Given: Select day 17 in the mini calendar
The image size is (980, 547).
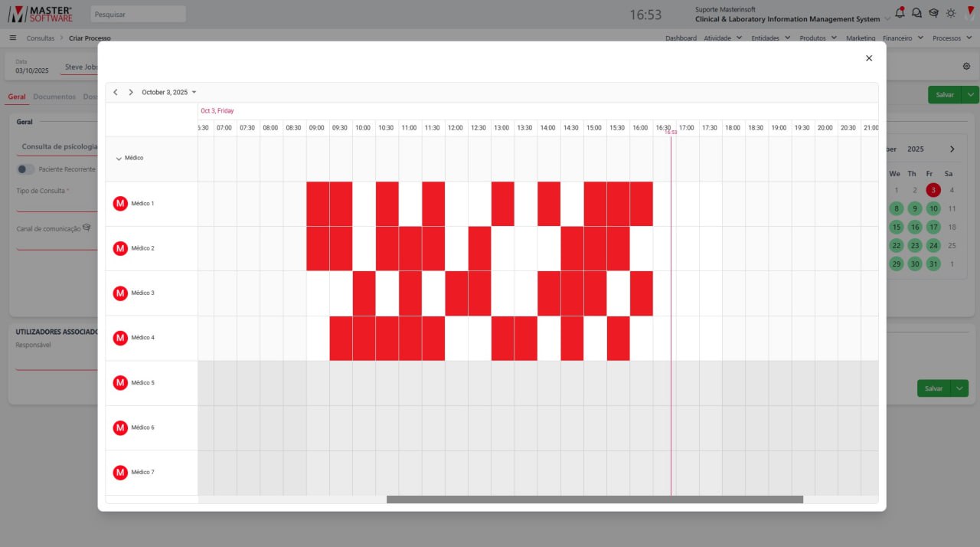Looking at the screenshot, I should pos(933,228).
